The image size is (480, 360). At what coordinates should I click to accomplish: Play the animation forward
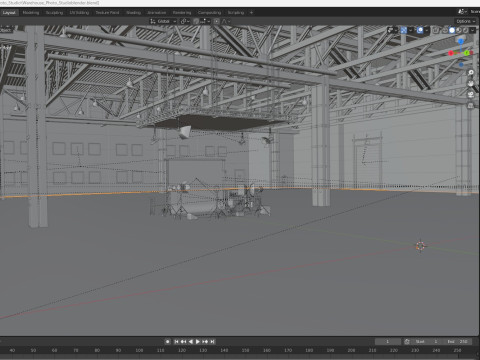pos(198,342)
